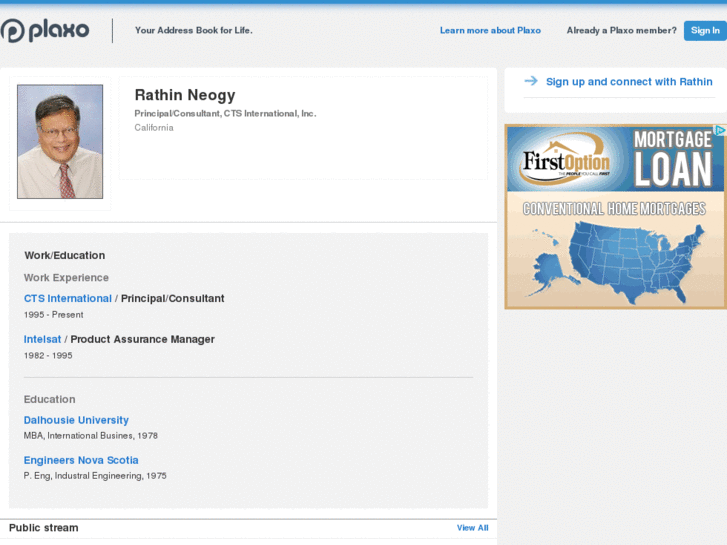Open the Engineers Nova Scotia link
The height and width of the screenshot is (545, 727).
coord(81,460)
